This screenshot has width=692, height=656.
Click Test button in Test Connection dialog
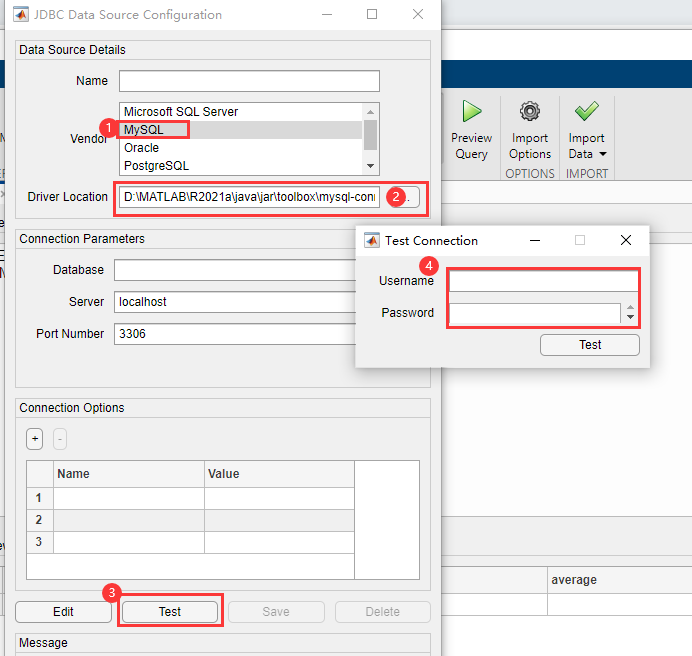(590, 345)
